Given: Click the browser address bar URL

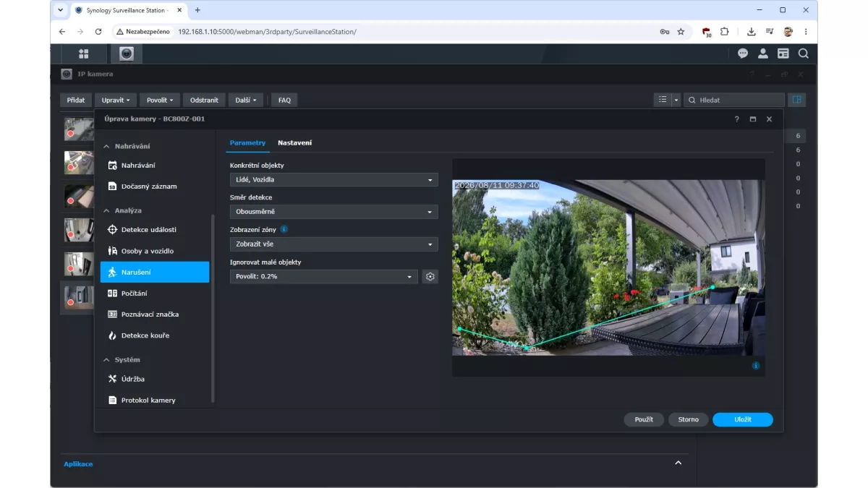Looking at the screenshot, I should point(267,32).
